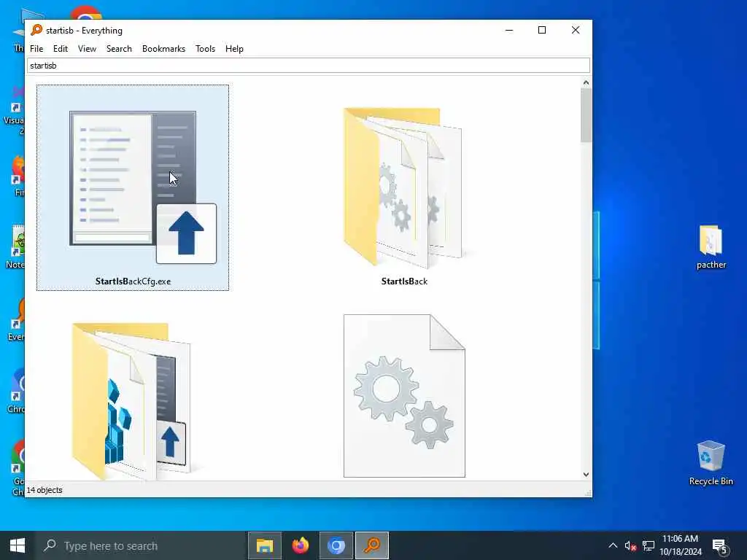Click the vertical scrollbar thumb in results

coord(586,115)
